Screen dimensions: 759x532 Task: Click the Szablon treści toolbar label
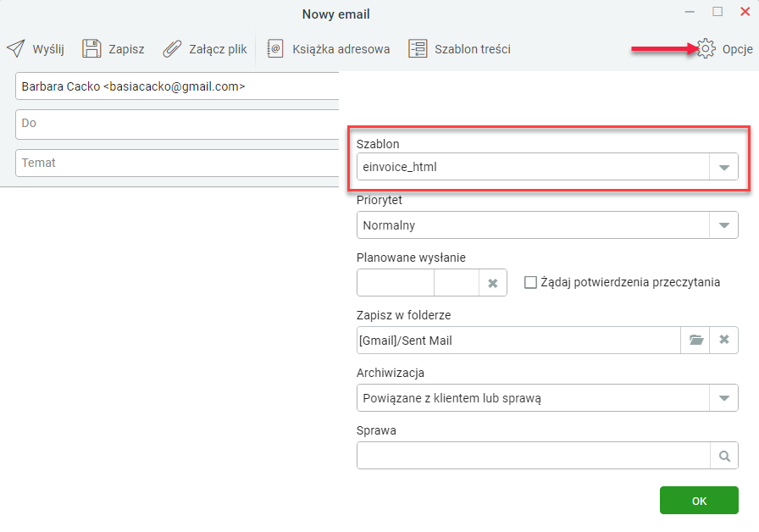point(473,49)
